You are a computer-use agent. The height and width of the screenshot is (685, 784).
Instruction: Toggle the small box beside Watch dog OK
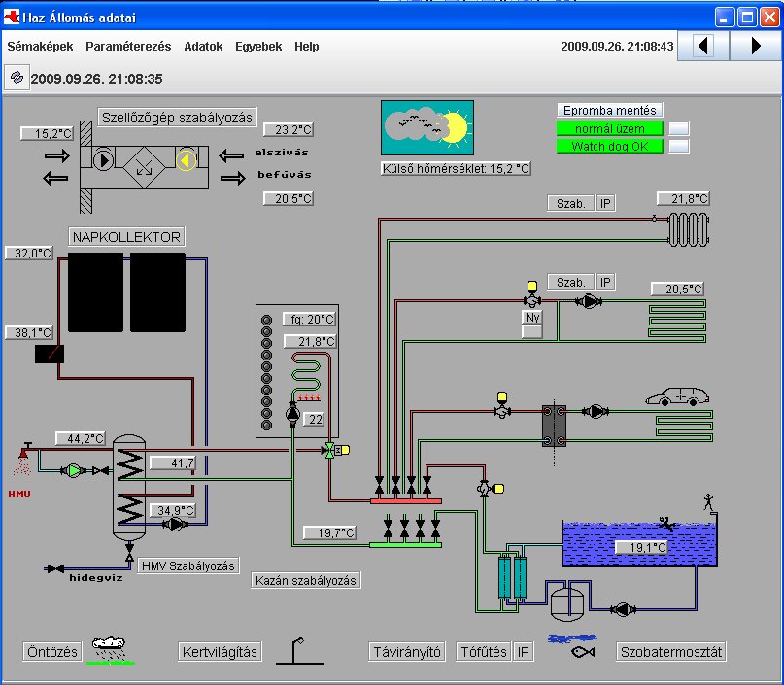[679, 146]
